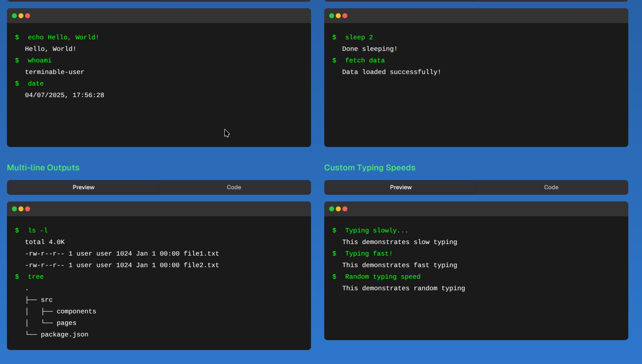Click red dot in sleep 2 terminal
Viewport: 642px width, 364px height.
(345, 16)
